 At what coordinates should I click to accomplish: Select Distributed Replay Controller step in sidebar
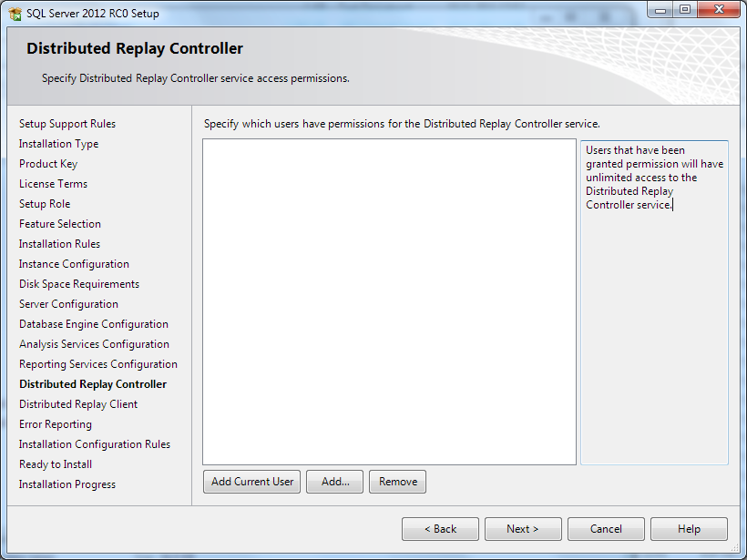click(93, 384)
